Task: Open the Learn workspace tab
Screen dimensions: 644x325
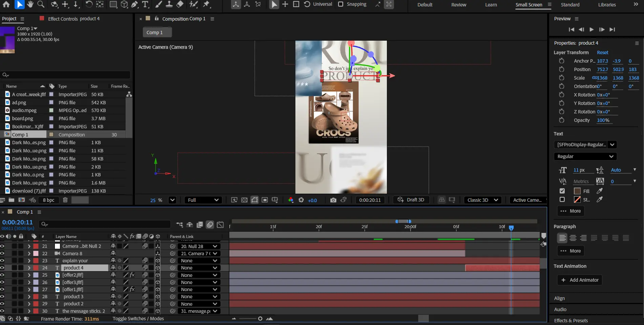Action: coord(491,5)
